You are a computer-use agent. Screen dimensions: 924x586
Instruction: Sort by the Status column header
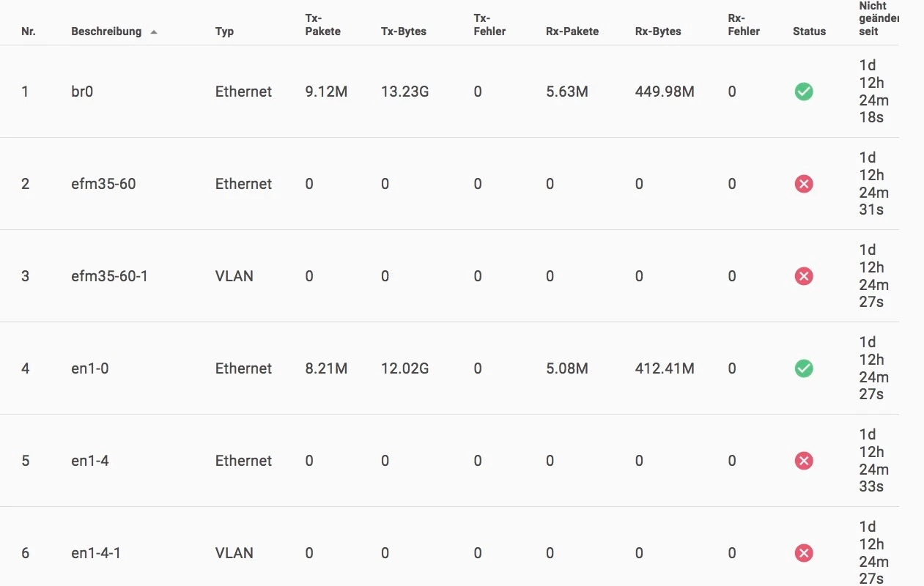tap(809, 31)
